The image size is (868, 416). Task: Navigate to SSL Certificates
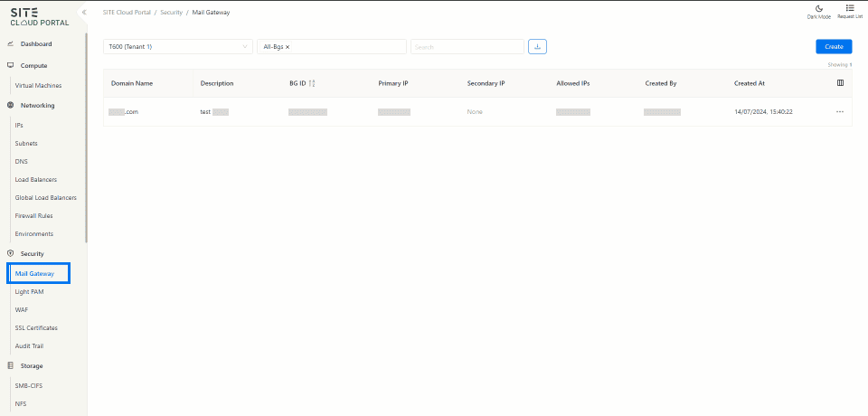tap(36, 327)
